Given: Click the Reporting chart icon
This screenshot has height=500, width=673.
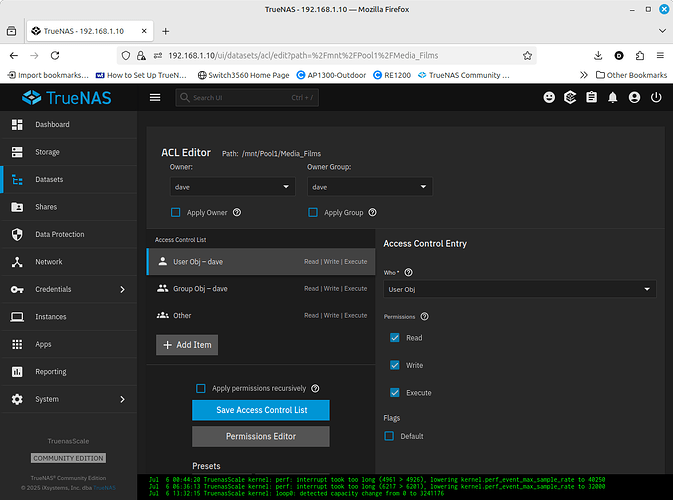Looking at the screenshot, I should pyautogui.click(x=17, y=372).
